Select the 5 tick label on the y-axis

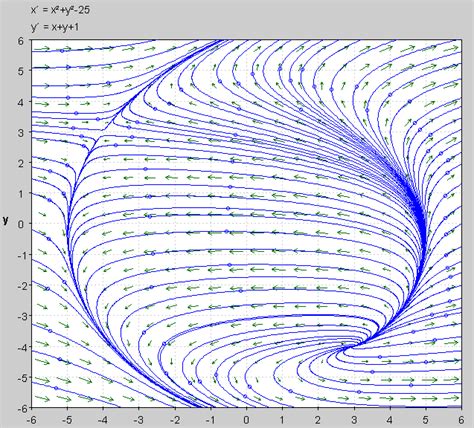21,71
